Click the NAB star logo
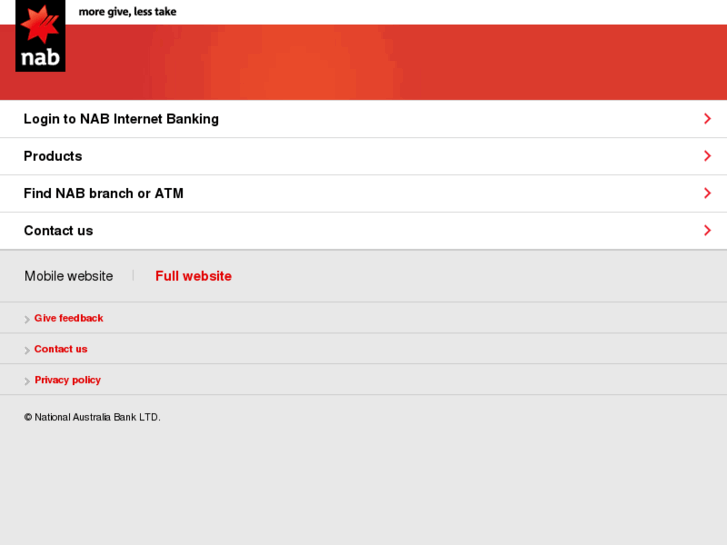Viewport: 727px width, 545px height. point(40,36)
